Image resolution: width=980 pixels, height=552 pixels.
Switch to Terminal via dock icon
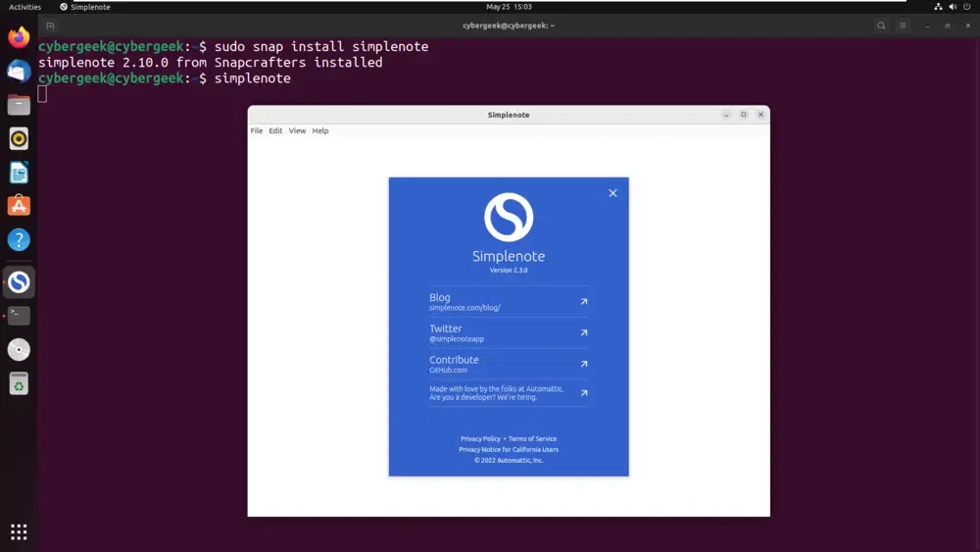click(19, 316)
